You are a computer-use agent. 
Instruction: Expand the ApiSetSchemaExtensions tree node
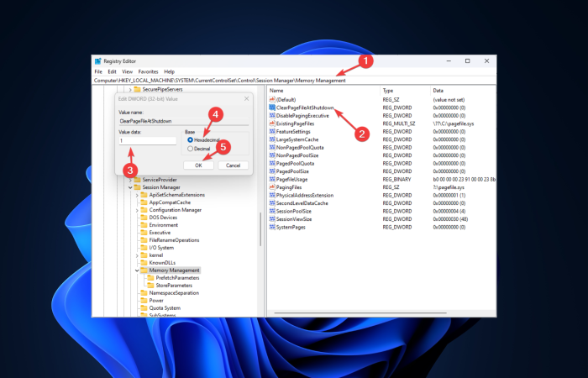[x=137, y=195]
